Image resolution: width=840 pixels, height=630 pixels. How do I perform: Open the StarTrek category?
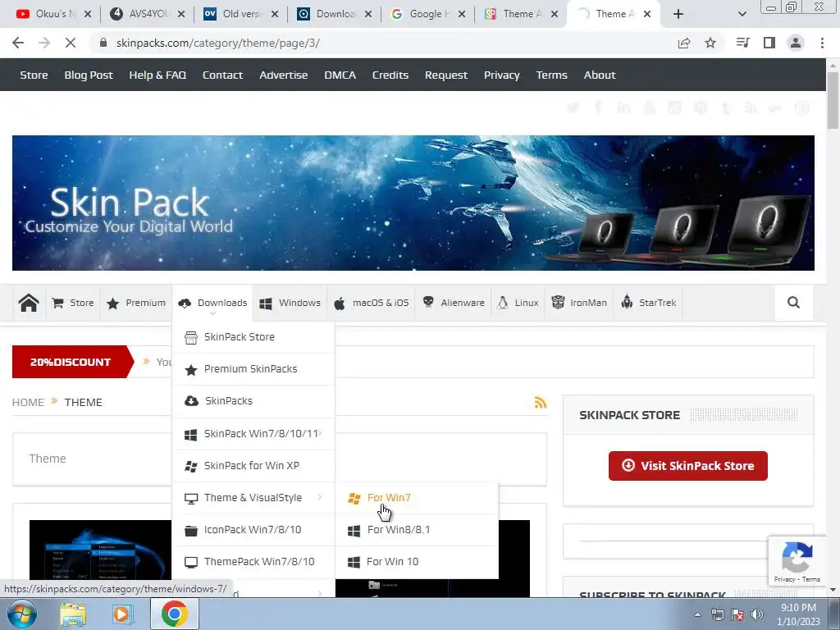pos(648,303)
